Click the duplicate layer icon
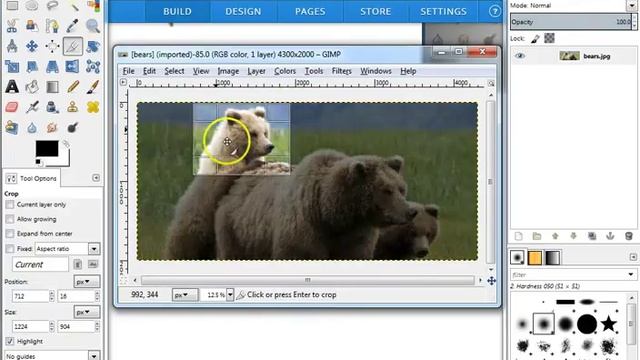 (x=592, y=236)
